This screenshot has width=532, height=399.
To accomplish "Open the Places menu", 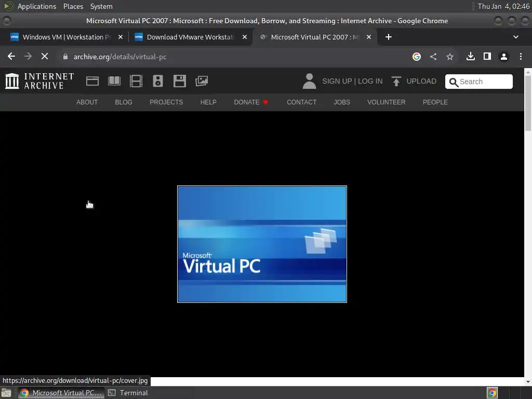I will [x=73, y=6].
